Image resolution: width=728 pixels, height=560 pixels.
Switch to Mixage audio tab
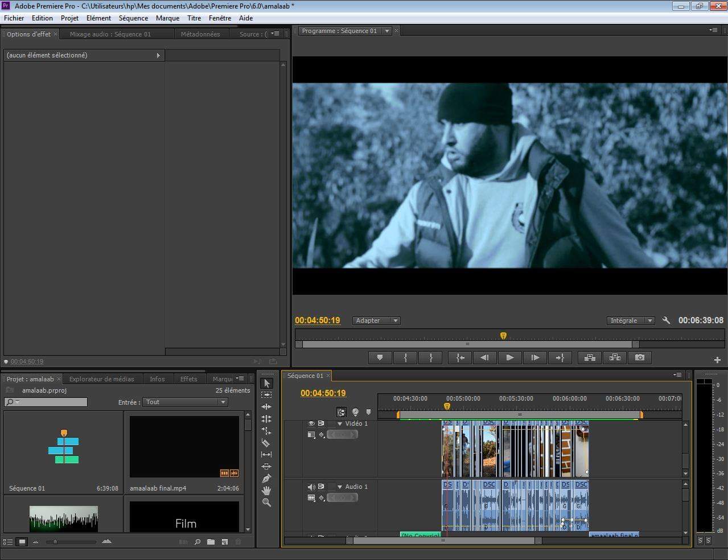pyautogui.click(x=110, y=34)
